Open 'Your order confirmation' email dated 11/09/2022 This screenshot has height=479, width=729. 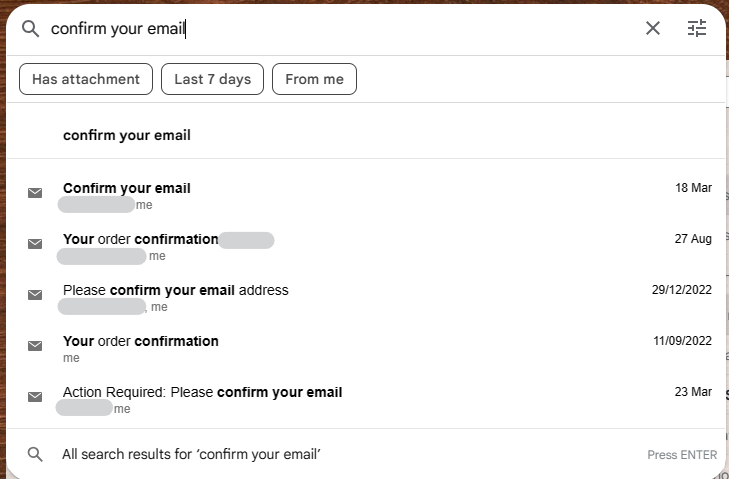pyautogui.click(x=140, y=341)
